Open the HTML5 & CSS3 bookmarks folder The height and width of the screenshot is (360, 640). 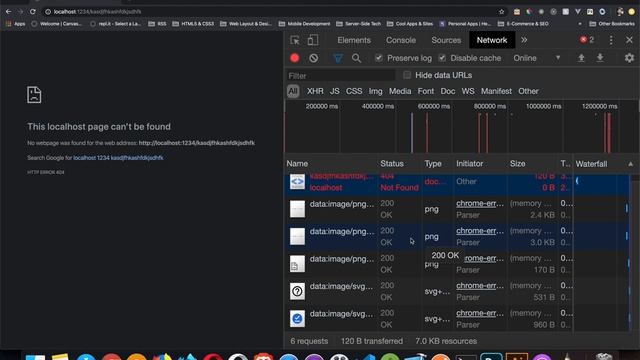193,24
